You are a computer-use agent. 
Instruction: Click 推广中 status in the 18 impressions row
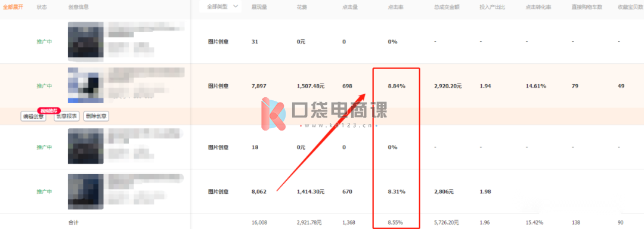pyautogui.click(x=44, y=147)
